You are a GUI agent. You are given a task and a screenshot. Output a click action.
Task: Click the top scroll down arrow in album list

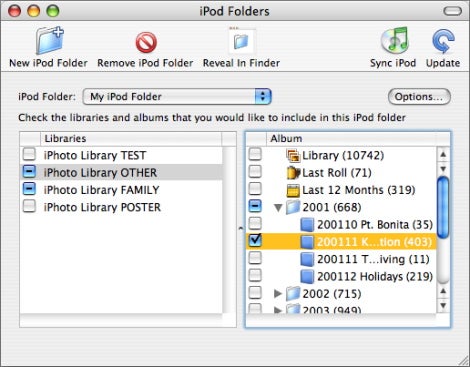pos(443,169)
